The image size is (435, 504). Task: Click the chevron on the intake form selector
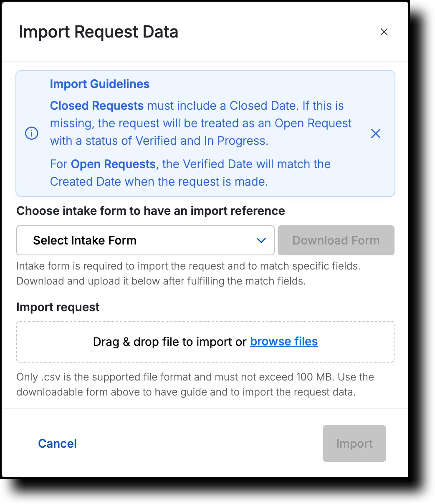coord(261,240)
